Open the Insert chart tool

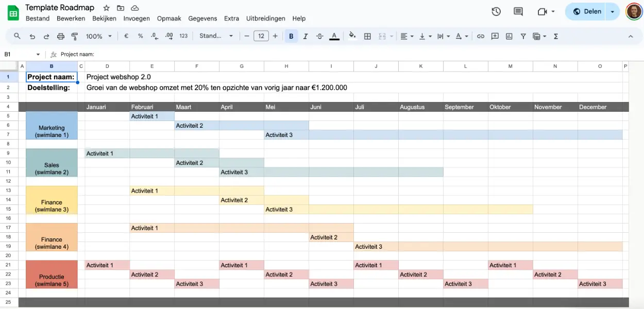click(x=509, y=36)
